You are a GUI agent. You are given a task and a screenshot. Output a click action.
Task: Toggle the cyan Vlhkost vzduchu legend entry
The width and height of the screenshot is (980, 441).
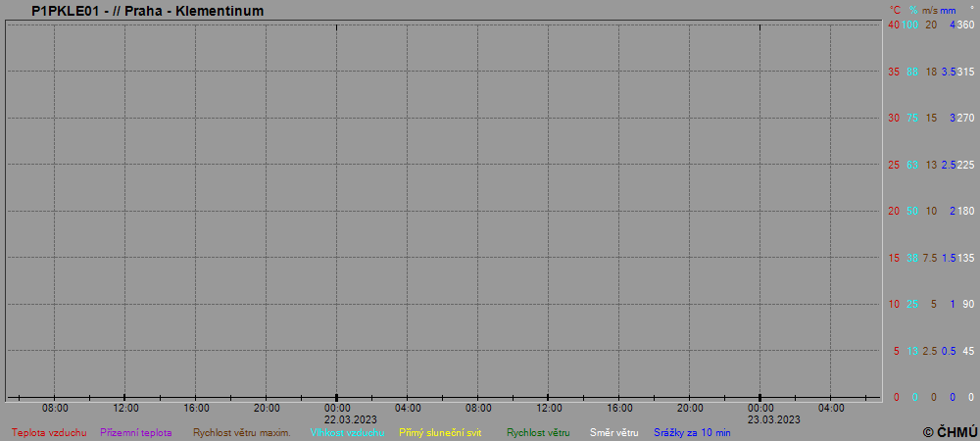(347, 432)
